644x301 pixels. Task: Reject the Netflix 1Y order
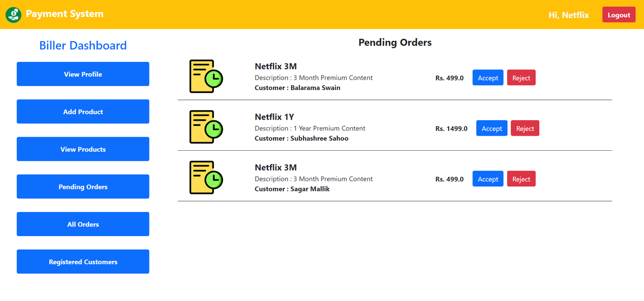(x=525, y=128)
